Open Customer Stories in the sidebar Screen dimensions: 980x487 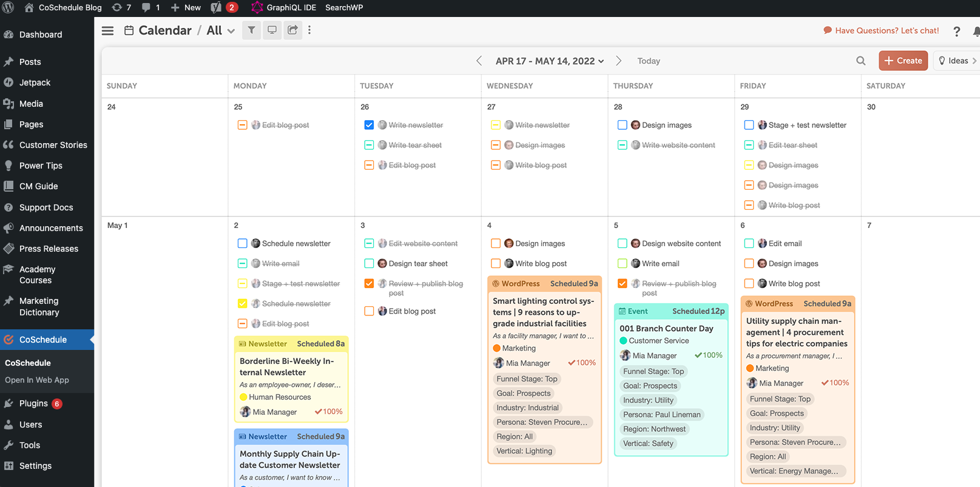(53, 145)
